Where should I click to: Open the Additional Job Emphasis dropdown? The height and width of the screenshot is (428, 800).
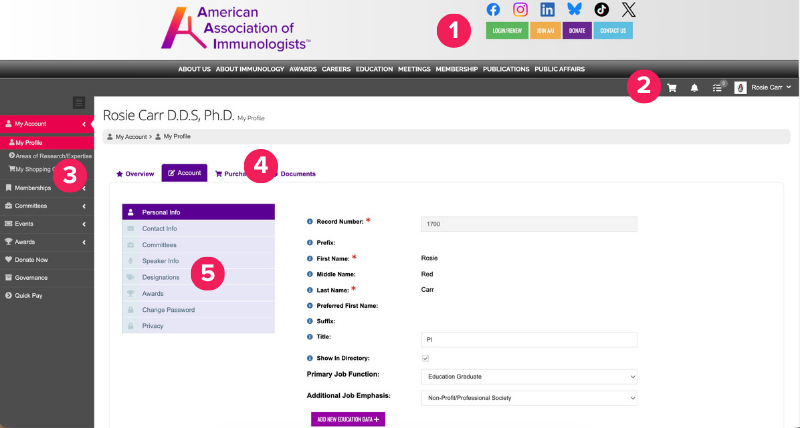click(529, 398)
